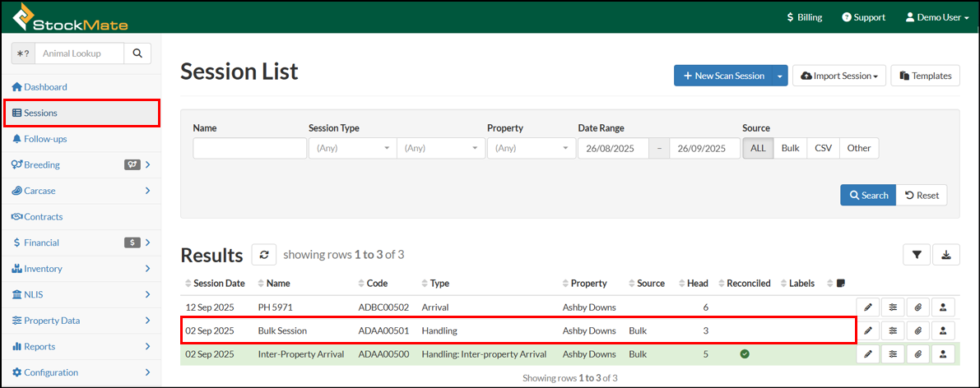Click person icon for Inter-Property Arrival row

coord(943,354)
